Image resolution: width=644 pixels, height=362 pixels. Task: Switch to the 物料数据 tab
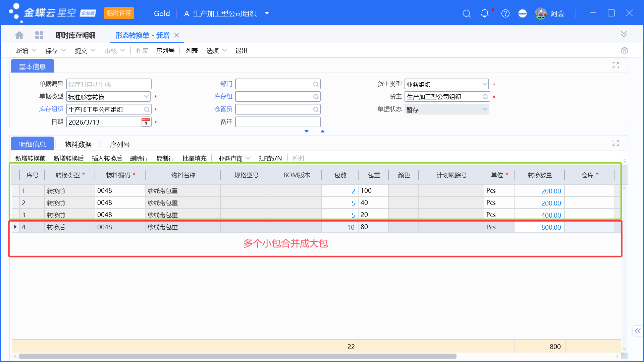click(78, 144)
